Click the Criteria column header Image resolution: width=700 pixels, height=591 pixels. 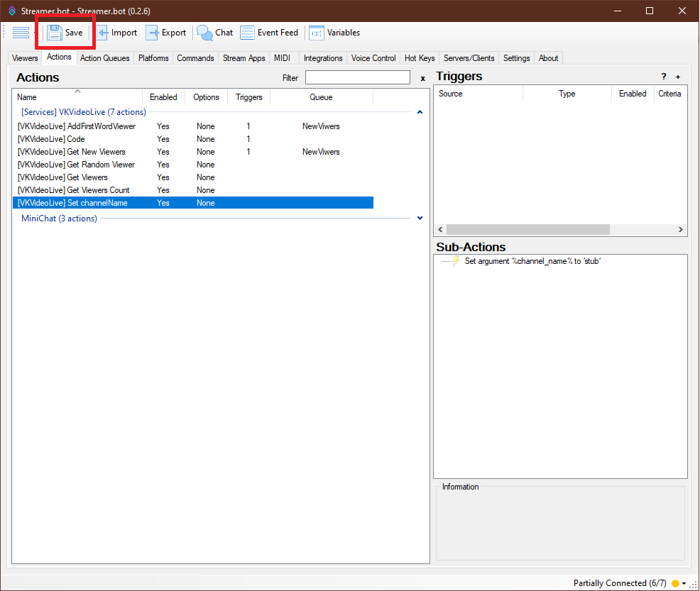pos(669,94)
